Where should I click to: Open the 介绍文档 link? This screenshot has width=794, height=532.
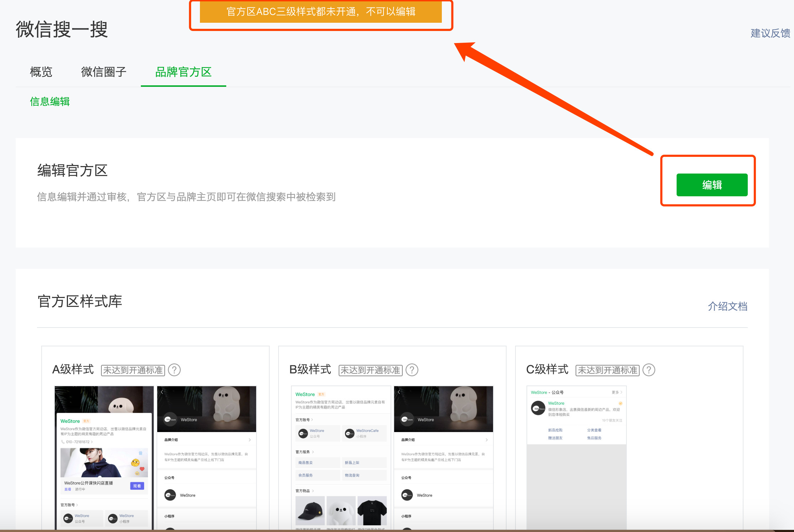[x=727, y=306]
